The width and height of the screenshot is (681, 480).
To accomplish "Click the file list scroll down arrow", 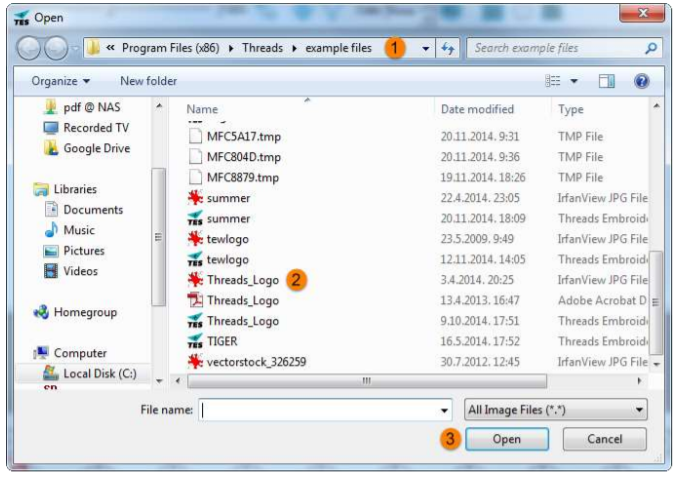I will point(656,364).
